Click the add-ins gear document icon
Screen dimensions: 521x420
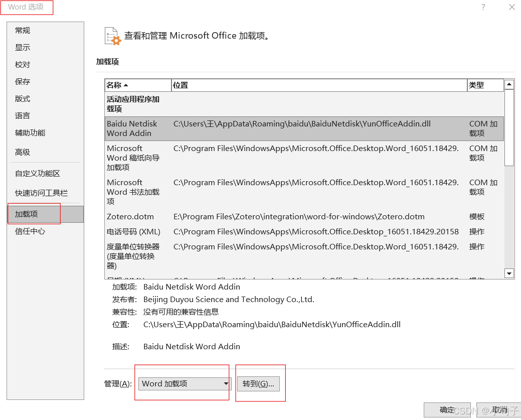point(113,36)
